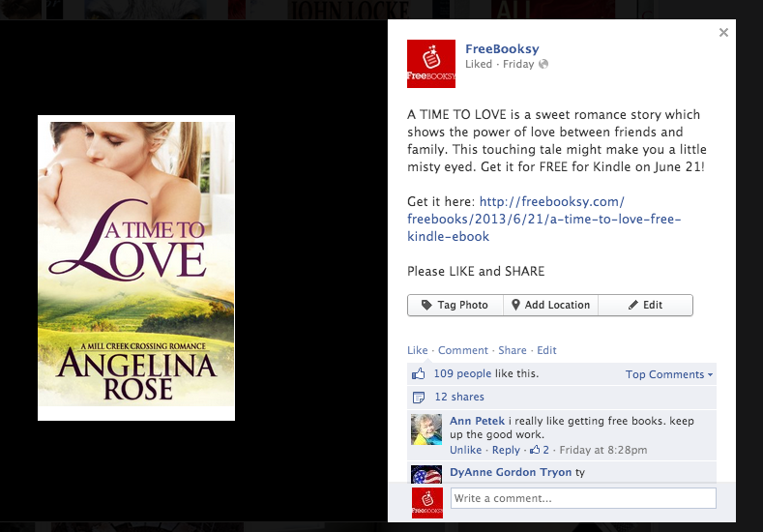Reply to Ann Petek's comment
763x532 pixels.
tap(506, 450)
